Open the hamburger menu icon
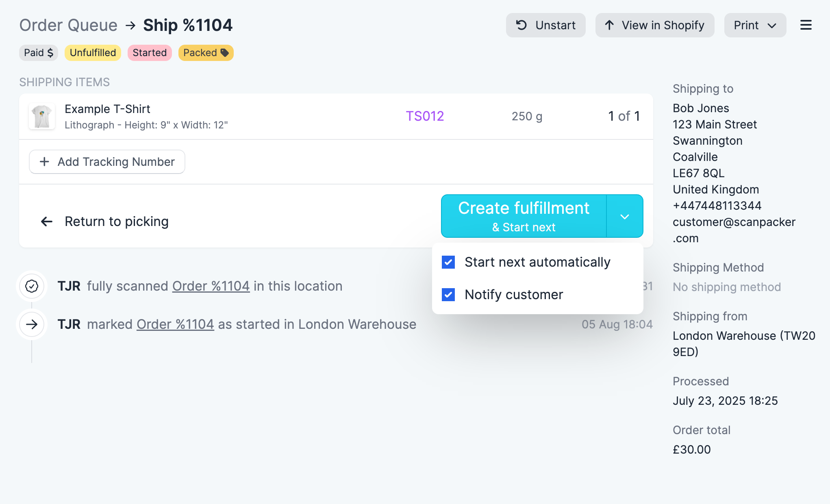 806,25
